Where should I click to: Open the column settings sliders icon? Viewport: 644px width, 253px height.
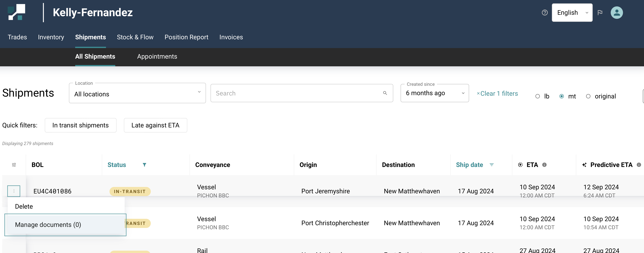(x=14, y=165)
